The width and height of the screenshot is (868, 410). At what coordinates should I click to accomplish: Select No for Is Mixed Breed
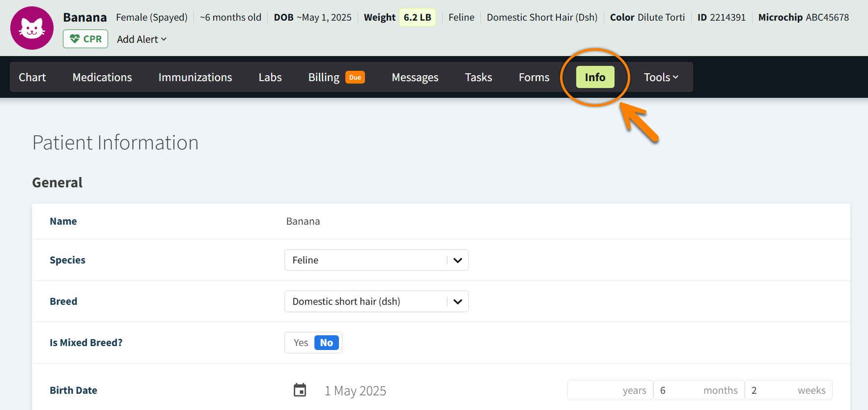pos(326,343)
